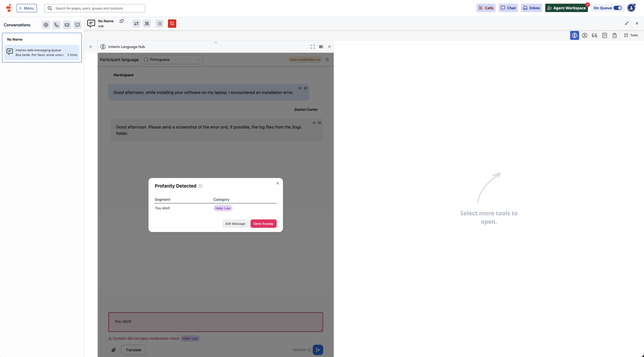
Task: Open conversation settings gear icon
Action: click(x=46, y=25)
